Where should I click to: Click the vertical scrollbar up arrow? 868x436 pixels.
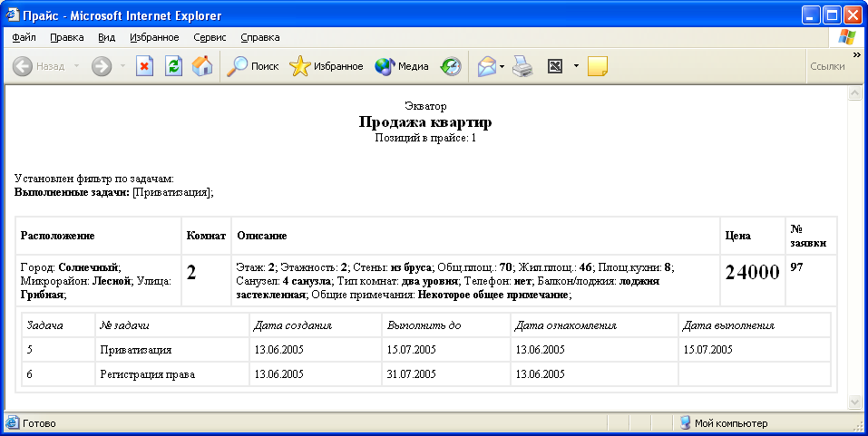[x=854, y=93]
